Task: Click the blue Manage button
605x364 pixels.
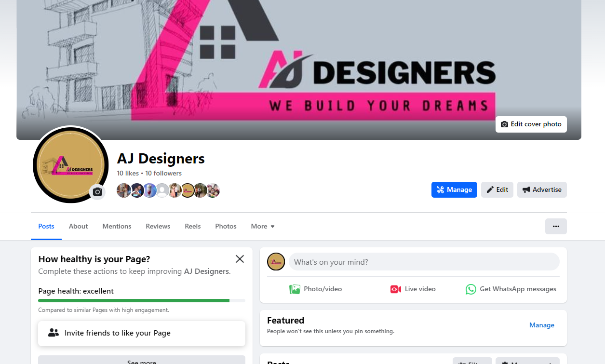Action: click(454, 189)
